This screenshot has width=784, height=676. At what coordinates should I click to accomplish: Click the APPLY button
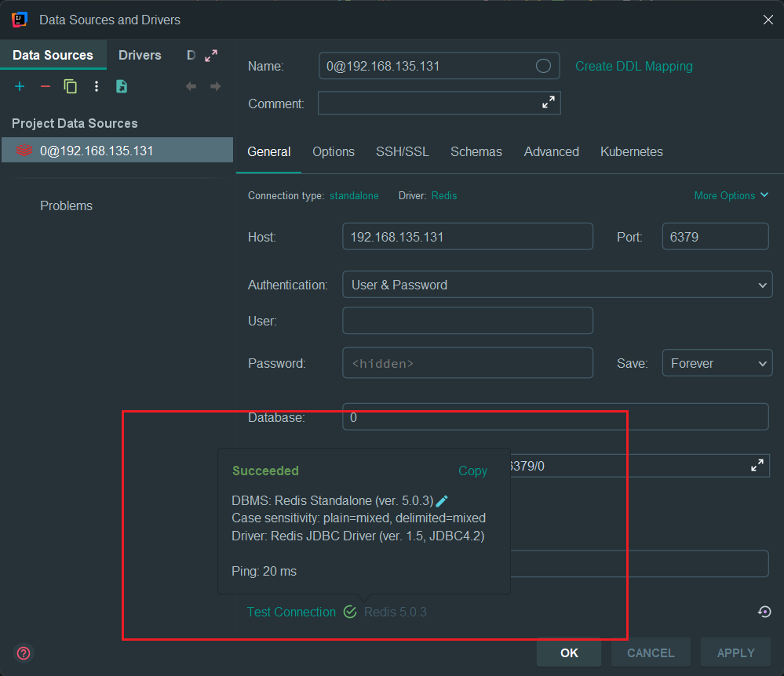[x=735, y=652]
